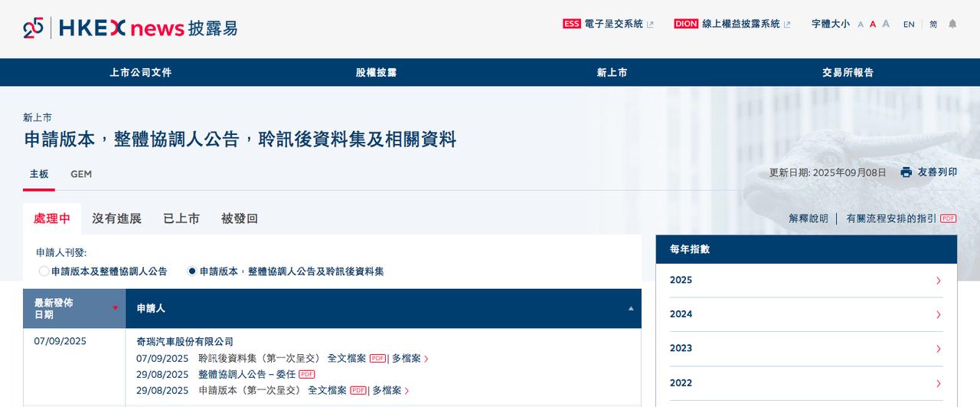
Task: Switch to 已上市 tab
Action: 181,218
